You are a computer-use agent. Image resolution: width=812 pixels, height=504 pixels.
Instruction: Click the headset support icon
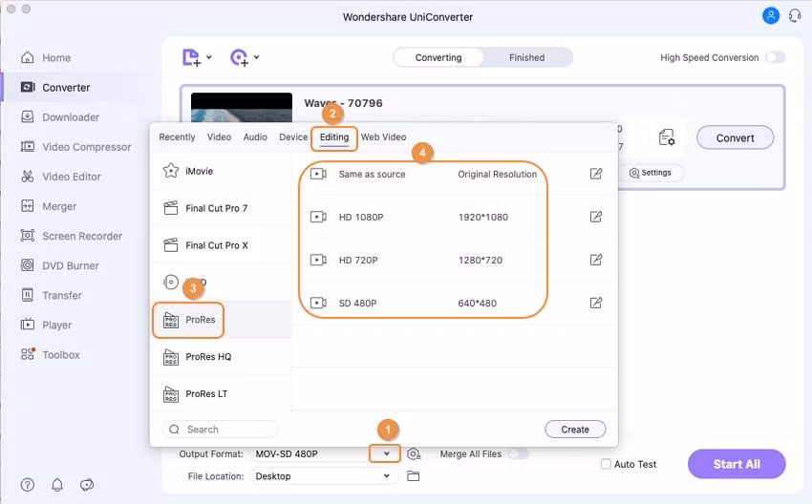tap(795, 16)
